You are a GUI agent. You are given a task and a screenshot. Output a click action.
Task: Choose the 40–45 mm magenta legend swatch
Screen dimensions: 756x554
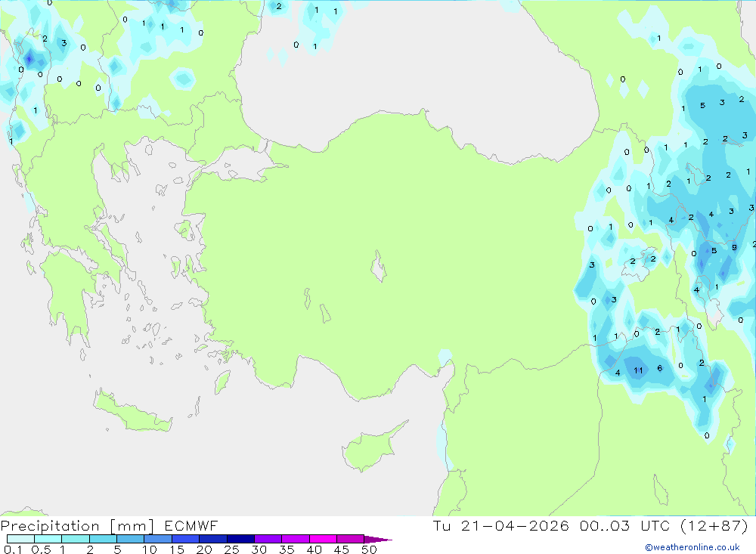coord(323,539)
